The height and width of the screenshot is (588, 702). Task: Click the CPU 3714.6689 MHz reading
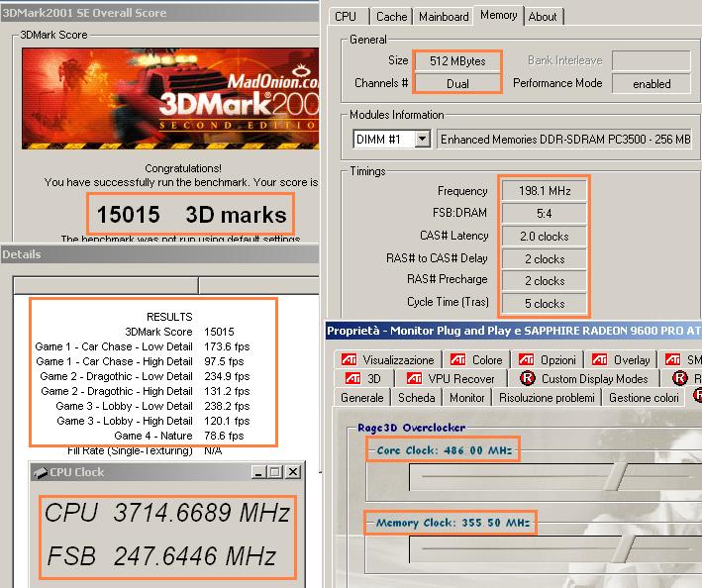click(x=167, y=513)
